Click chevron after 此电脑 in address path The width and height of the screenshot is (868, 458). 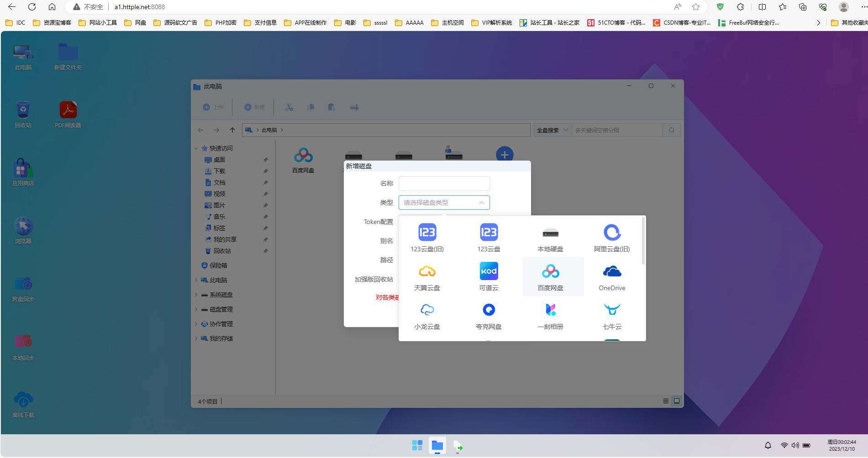pyautogui.click(x=282, y=130)
